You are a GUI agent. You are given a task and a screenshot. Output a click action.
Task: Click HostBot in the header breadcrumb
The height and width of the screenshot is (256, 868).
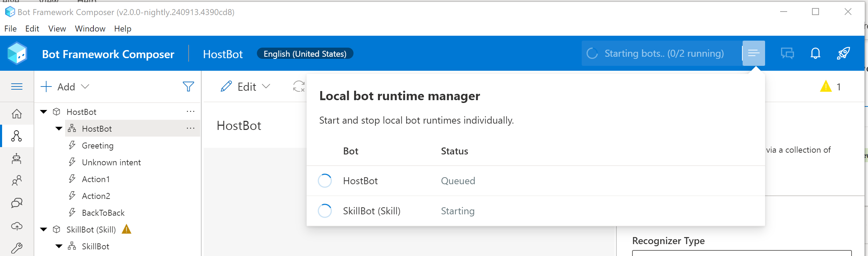[223, 54]
